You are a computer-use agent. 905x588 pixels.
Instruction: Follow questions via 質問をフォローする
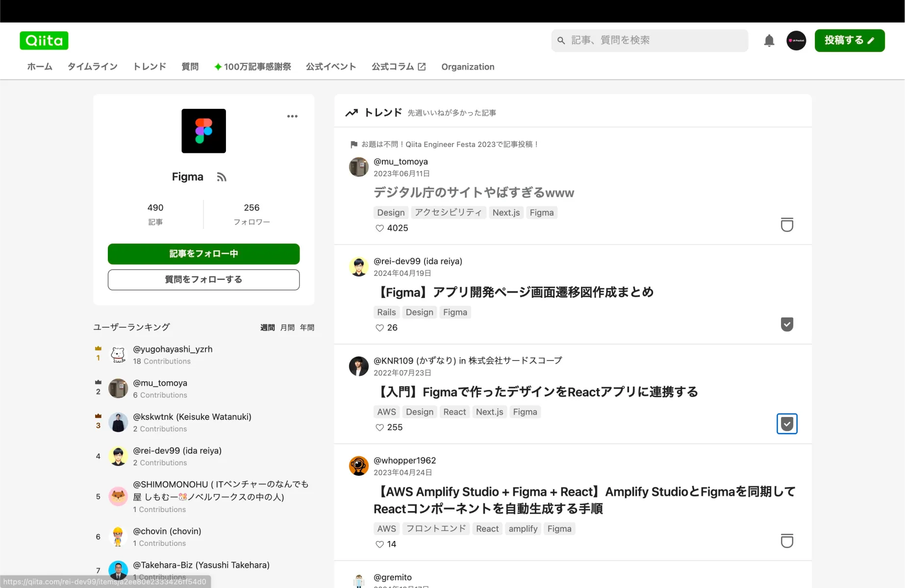[203, 279]
